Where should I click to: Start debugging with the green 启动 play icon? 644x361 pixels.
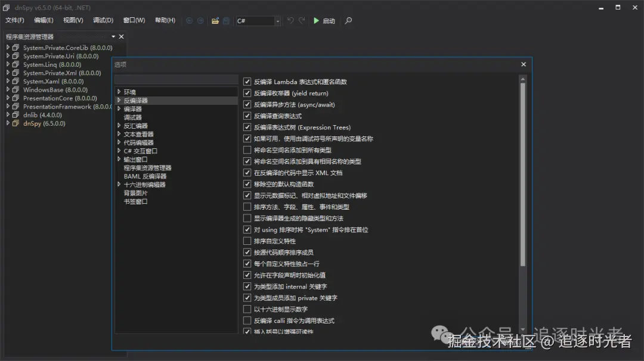317,20
